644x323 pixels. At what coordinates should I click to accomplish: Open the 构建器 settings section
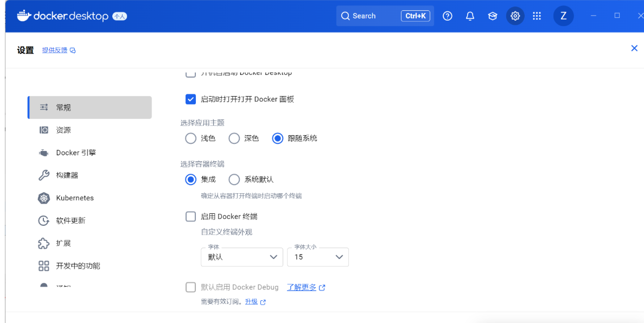90,175
